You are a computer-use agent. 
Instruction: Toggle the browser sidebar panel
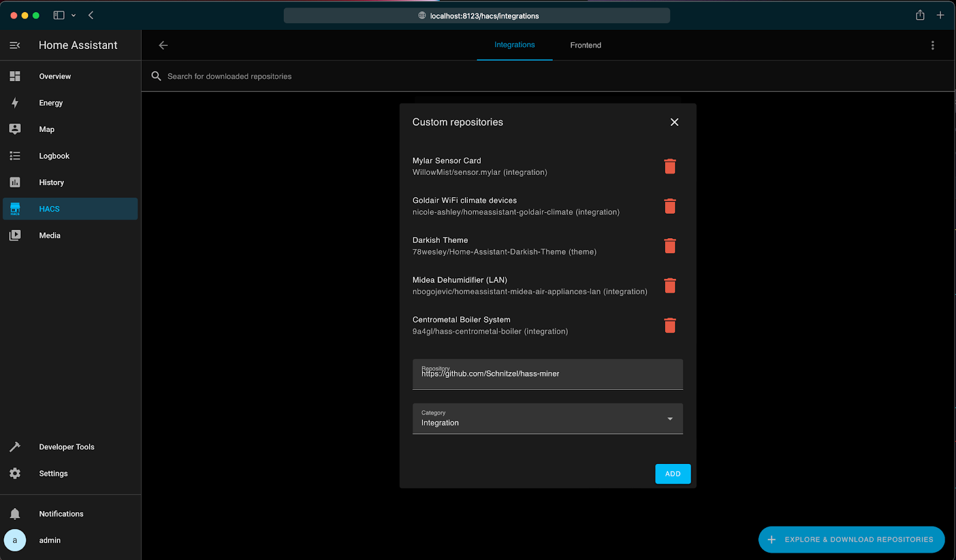(x=59, y=16)
